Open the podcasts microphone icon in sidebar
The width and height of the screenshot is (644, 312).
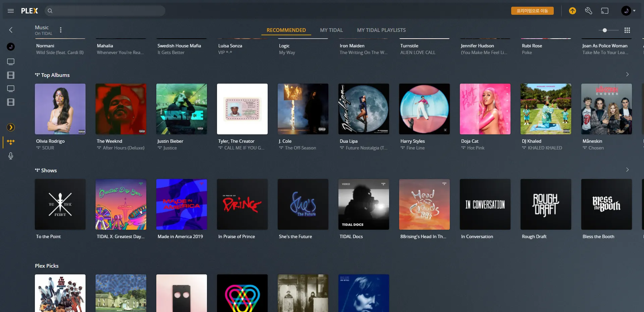[11, 156]
